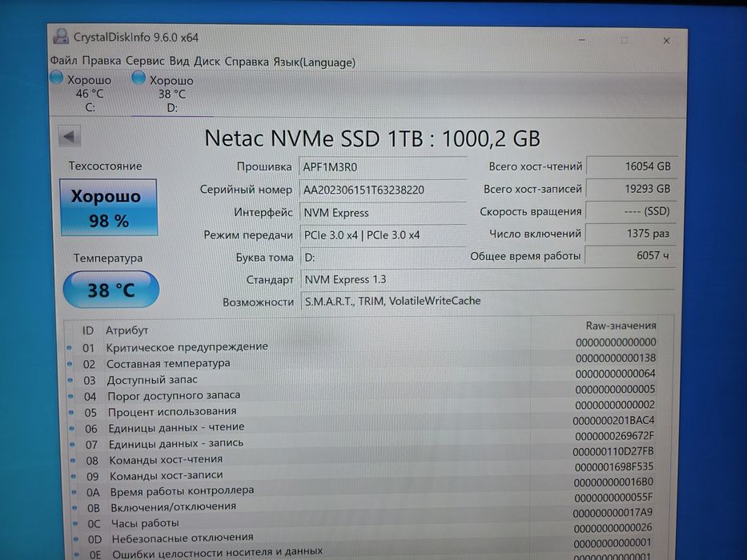
Task: Click the firmware field APF1M3R0
Action: tap(383, 166)
